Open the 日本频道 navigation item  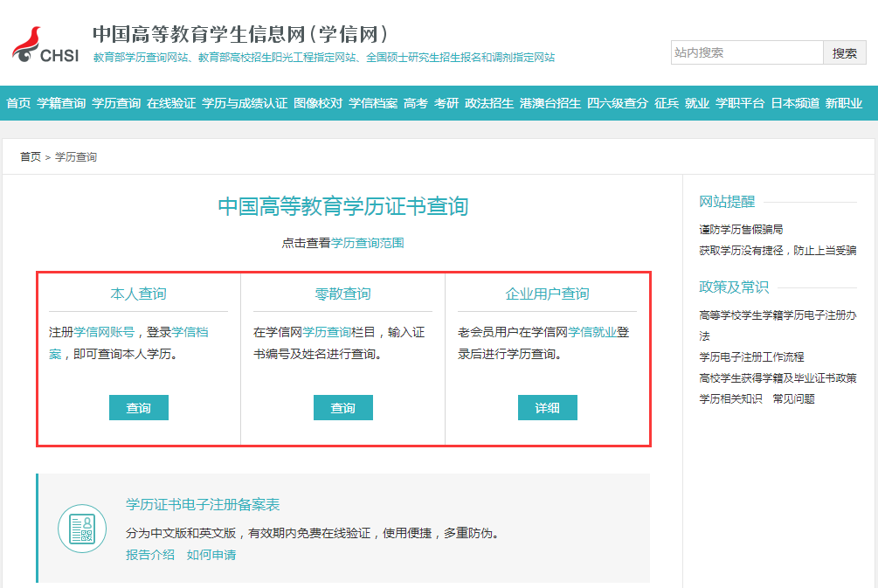(795, 103)
